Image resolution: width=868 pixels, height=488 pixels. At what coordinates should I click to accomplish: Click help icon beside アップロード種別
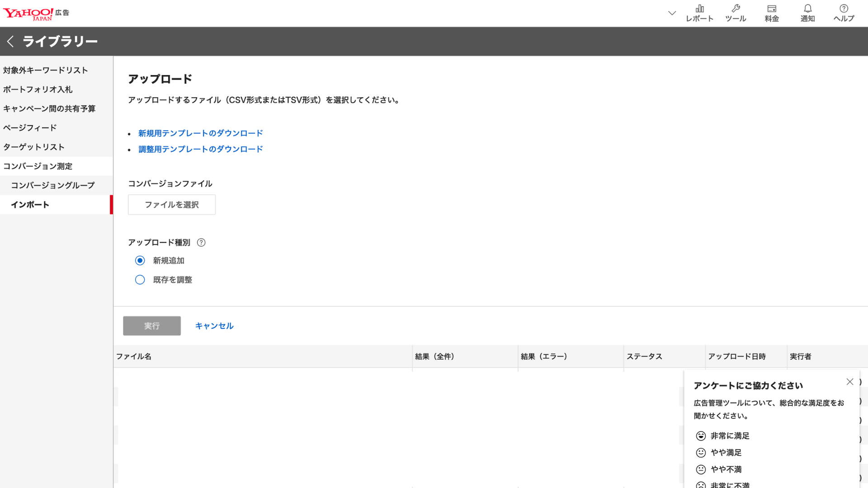[x=201, y=243]
